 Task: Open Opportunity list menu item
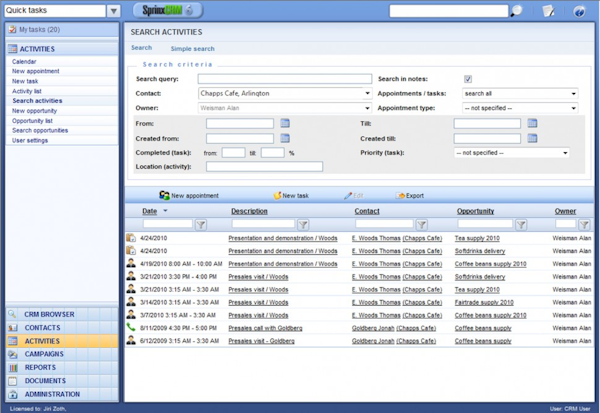pos(32,121)
